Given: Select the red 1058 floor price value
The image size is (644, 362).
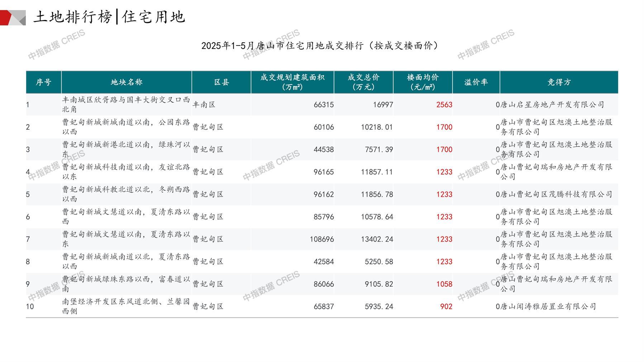Looking at the screenshot, I should pyautogui.click(x=444, y=284).
